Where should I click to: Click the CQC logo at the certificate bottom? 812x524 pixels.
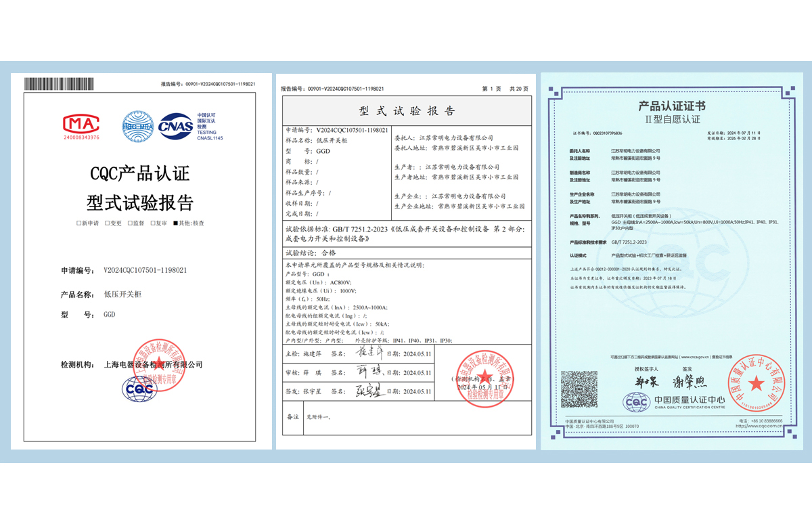coord(637,403)
